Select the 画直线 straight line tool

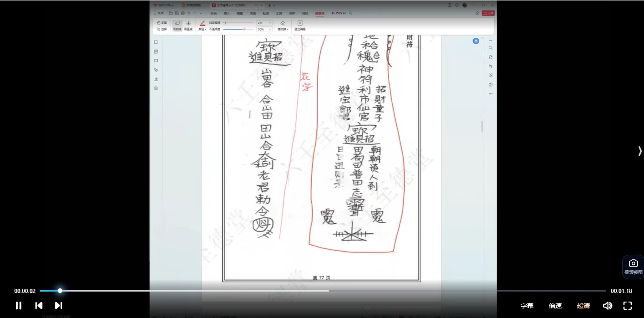(x=188, y=25)
